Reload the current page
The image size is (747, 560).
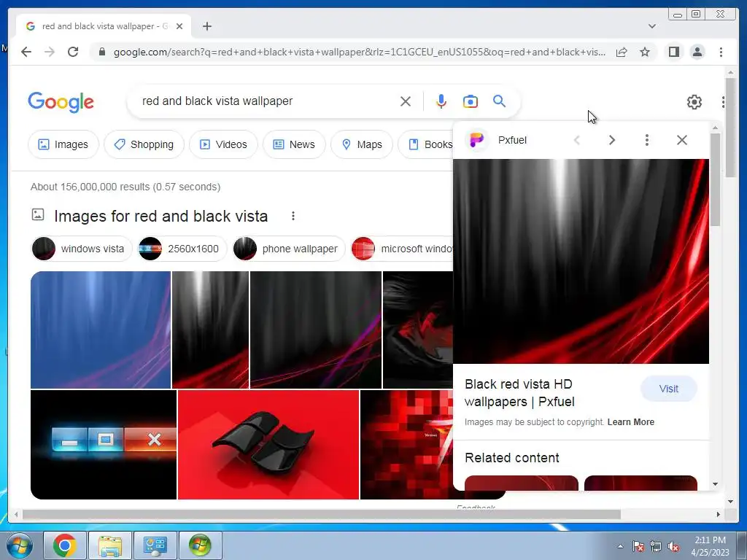[x=73, y=52]
